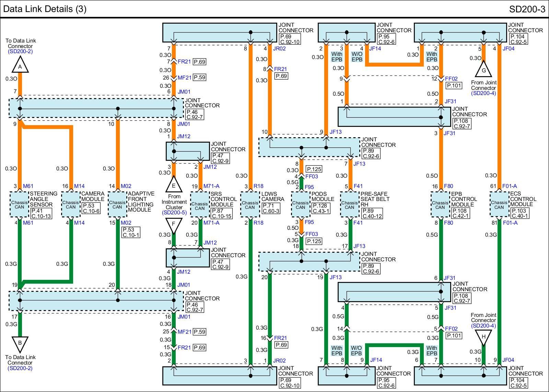Image resolution: width=549 pixels, height=392 pixels.
Task: Click the ECS Control Module Chassis CAN box
Action: coord(499,205)
